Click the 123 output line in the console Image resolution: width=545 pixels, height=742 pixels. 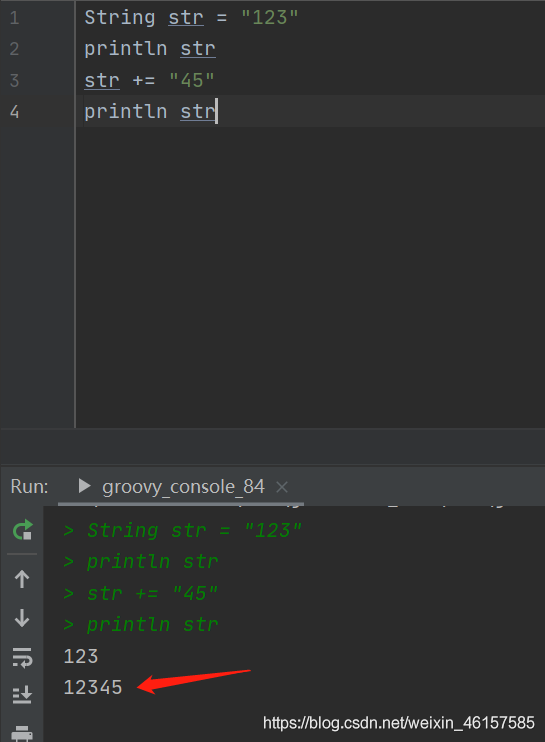coord(81,656)
